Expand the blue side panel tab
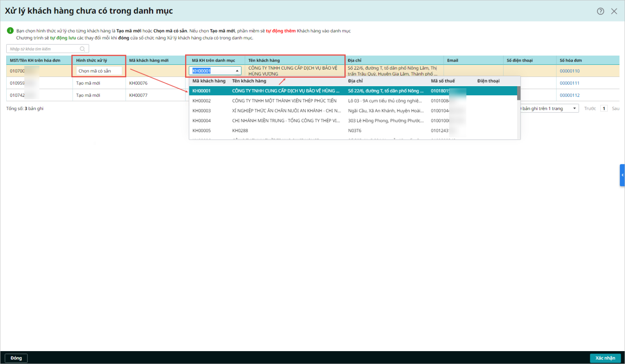This screenshot has height=364, width=625. (622, 175)
